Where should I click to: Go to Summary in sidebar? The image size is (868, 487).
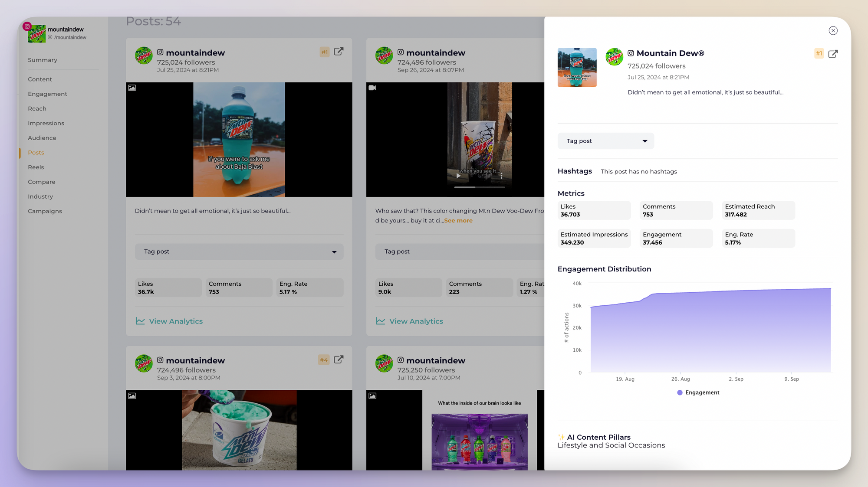click(x=43, y=60)
